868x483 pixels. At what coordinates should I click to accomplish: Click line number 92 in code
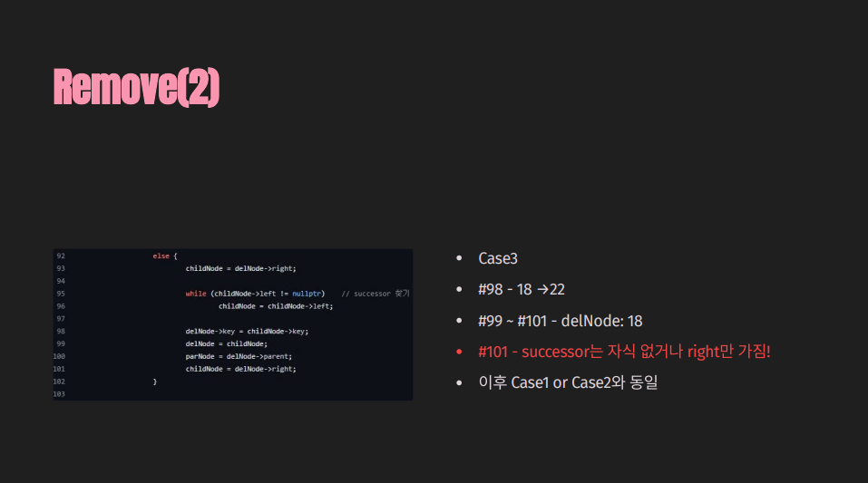click(x=61, y=256)
